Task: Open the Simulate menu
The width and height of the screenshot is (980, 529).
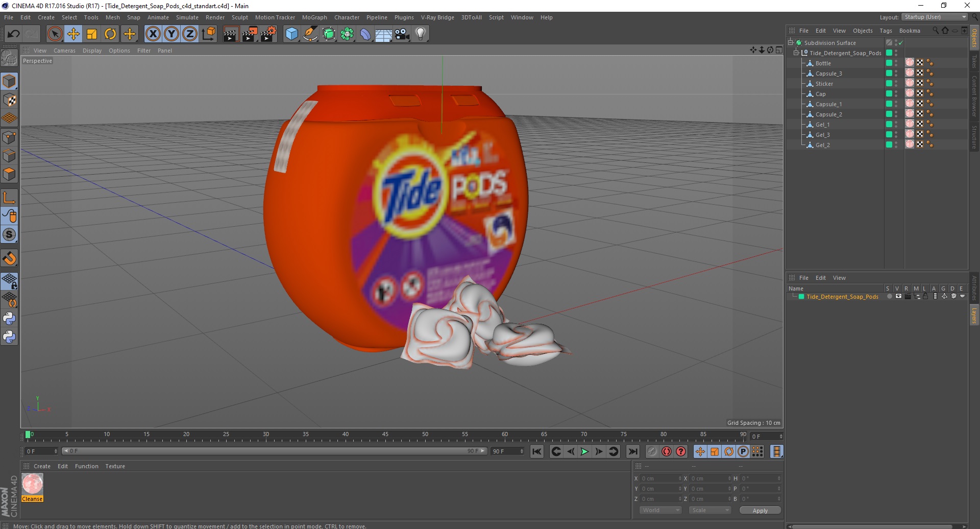Action: [187, 17]
